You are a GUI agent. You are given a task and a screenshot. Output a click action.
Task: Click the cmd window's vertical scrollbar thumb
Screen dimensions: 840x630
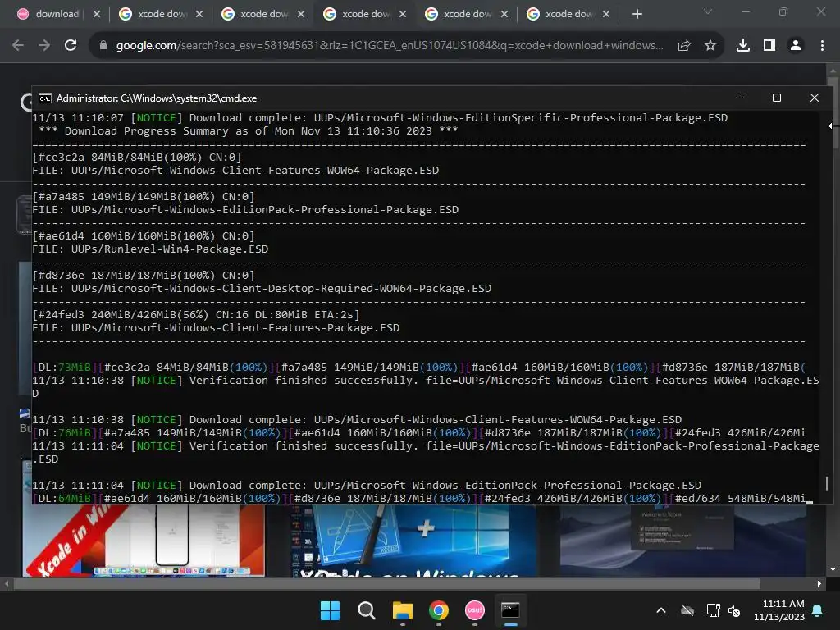[827, 483]
